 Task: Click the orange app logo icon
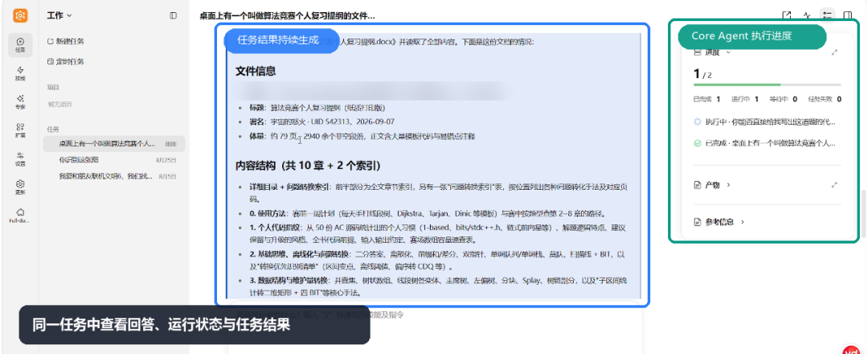pyautogui.click(x=20, y=15)
